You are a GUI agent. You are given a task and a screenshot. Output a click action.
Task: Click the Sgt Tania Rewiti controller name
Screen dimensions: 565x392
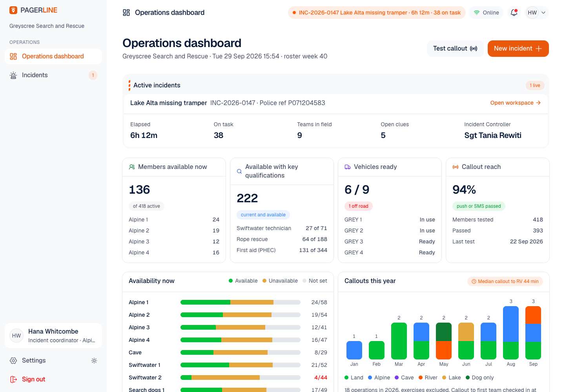click(493, 135)
